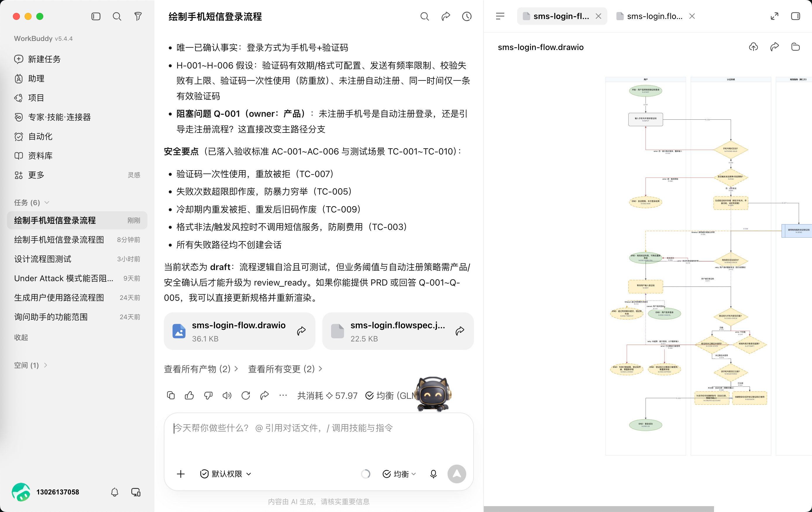Click the regenerate response icon
The width and height of the screenshot is (812, 512).
(x=246, y=395)
